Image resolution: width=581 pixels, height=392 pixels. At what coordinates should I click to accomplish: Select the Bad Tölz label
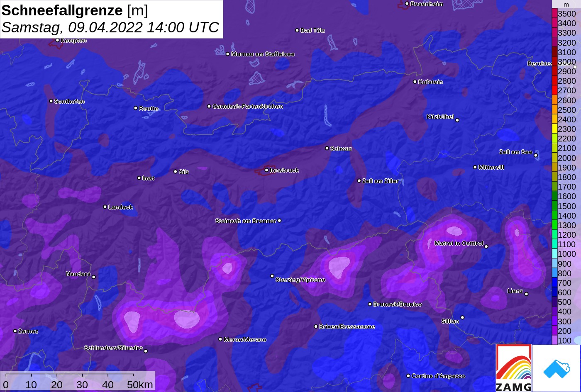pos(312,30)
